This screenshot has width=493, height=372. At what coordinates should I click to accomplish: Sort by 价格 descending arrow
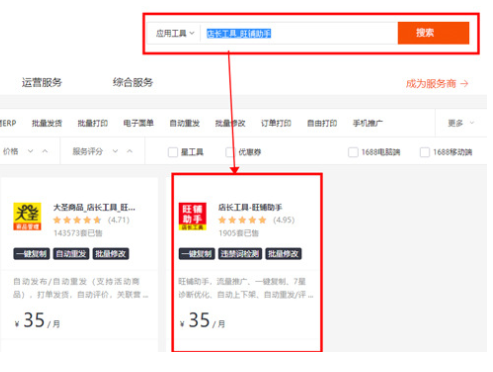[30, 151]
